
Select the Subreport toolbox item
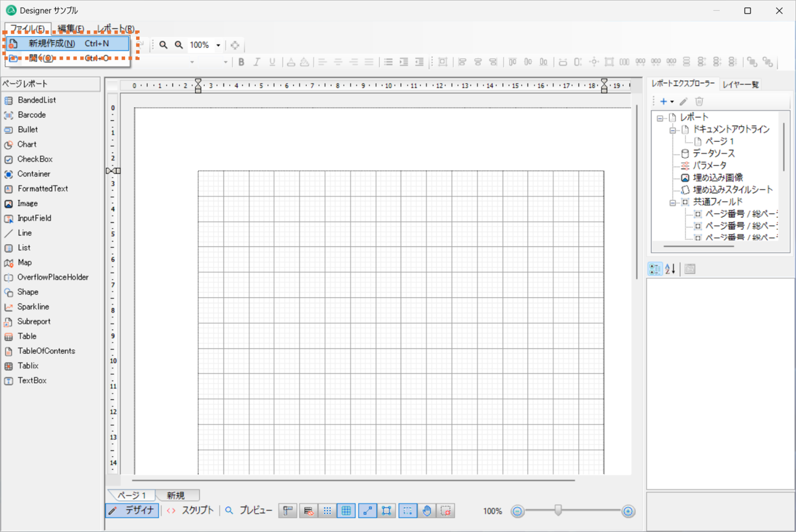pyautogui.click(x=33, y=321)
